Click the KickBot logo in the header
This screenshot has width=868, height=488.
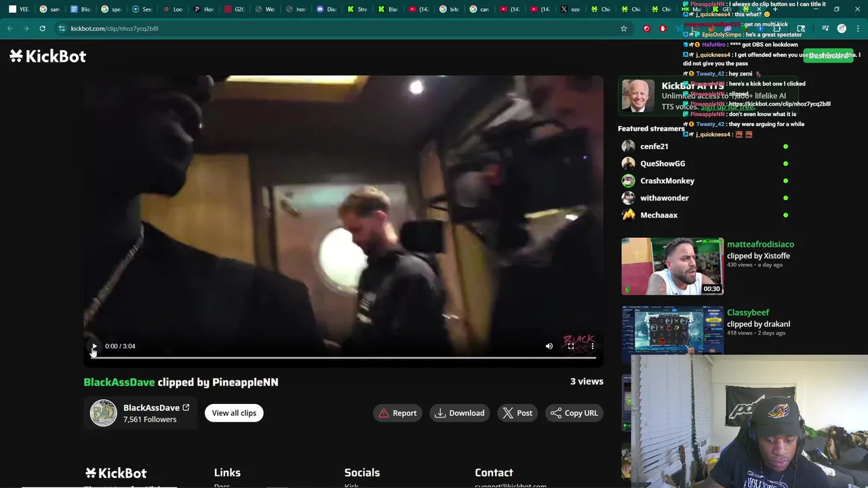click(48, 56)
